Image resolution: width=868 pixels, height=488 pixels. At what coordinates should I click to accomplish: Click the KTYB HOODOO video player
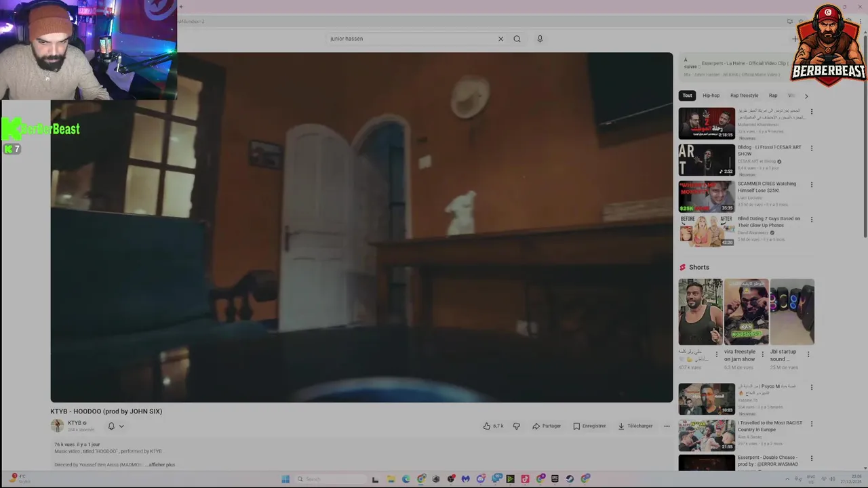click(361, 228)
